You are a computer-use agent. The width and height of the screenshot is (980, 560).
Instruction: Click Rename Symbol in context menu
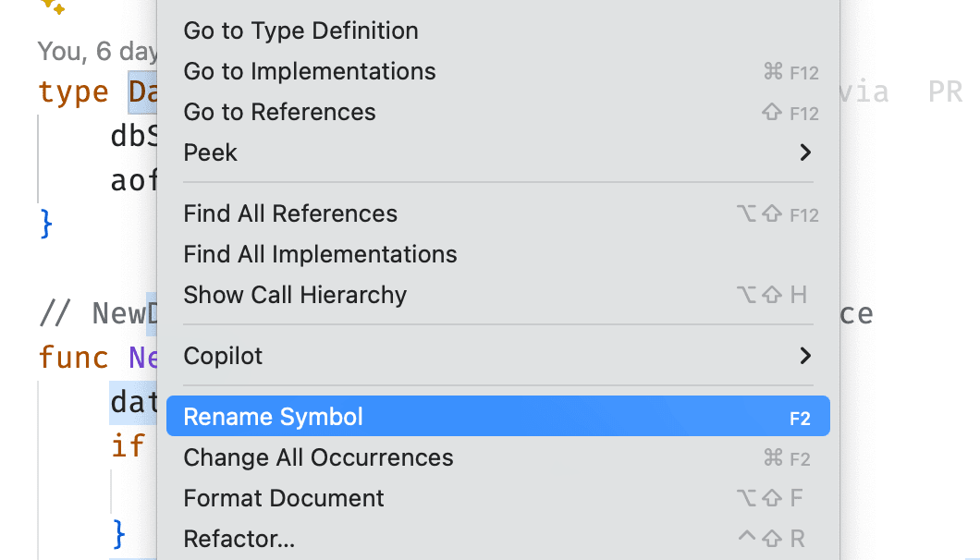point(274,417)
